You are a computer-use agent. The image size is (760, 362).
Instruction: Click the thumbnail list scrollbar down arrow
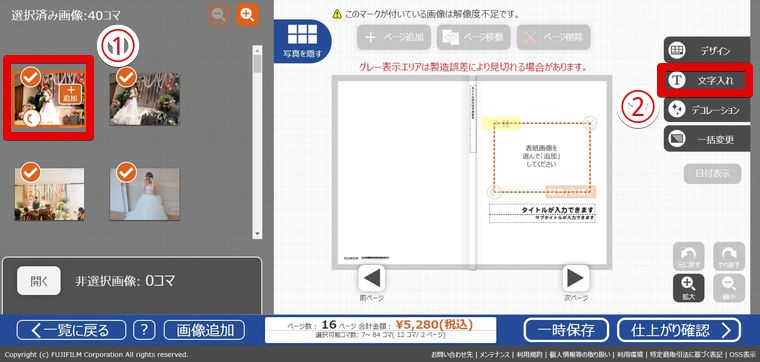point(257,234)
